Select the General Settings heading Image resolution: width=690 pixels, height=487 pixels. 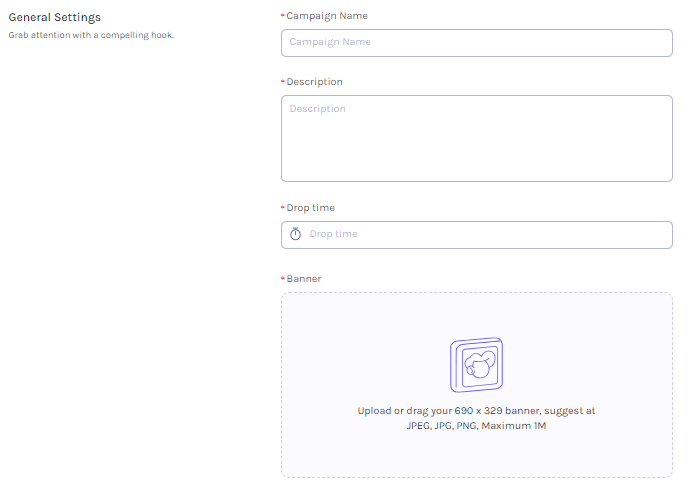pos(55,18)
